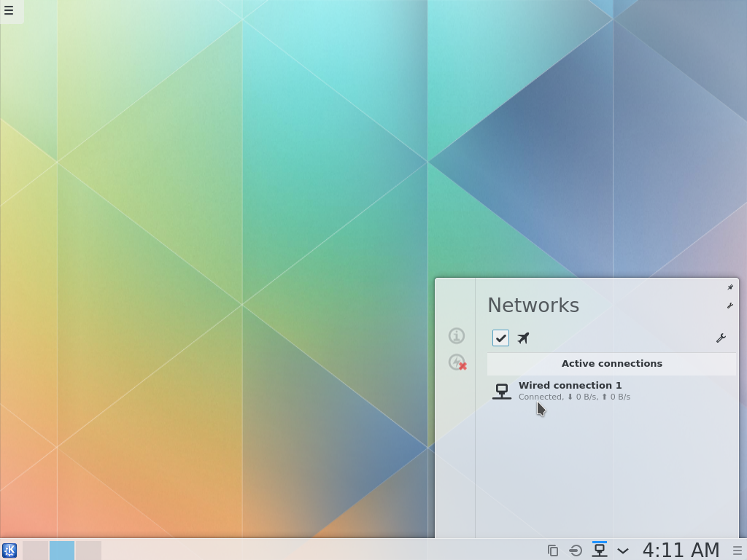
Task: Switch to the highlighted virtual desktop in pager
Action: [x=62, y=550]
